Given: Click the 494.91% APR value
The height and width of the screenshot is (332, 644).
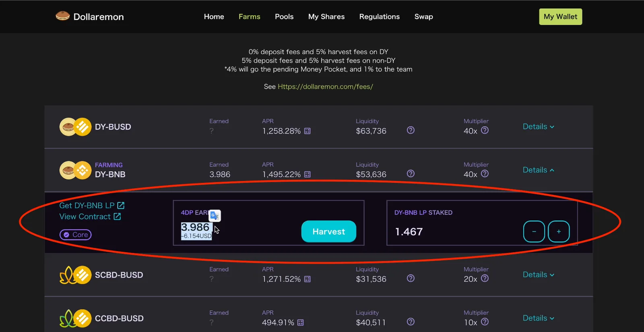Looking at the screenshot, I should pos(278,322).
